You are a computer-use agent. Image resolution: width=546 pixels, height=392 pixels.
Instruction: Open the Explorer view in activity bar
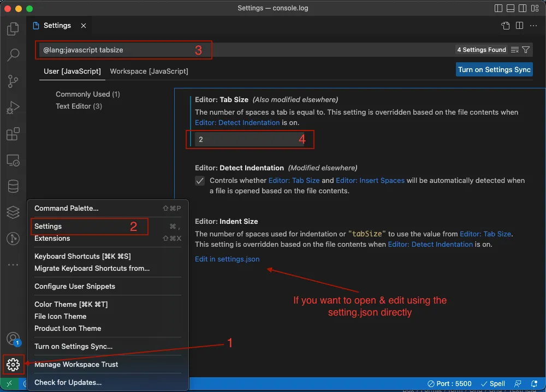tap(13, 28)
